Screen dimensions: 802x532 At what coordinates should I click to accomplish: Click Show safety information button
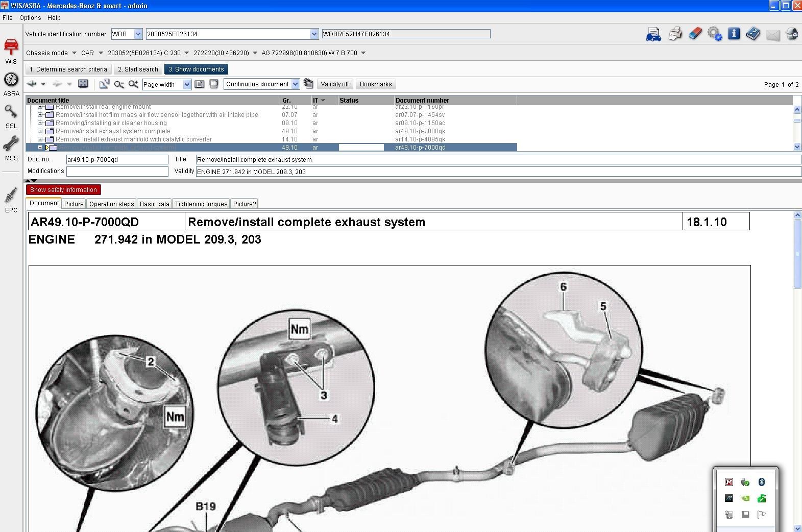[x=63, y=190]
